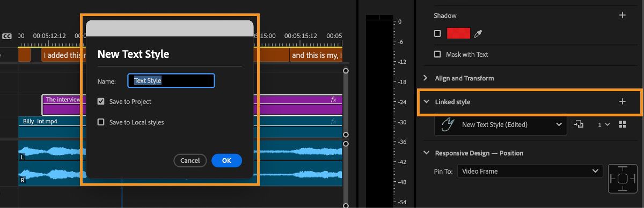Collapse Responsive Design — Position section
The image size is (644, 208).
[427, 153]
